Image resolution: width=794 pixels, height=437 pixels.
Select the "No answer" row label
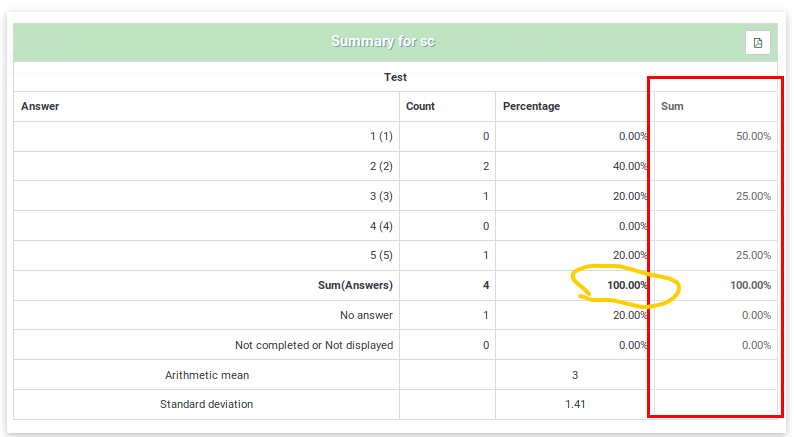pos(366,315)
